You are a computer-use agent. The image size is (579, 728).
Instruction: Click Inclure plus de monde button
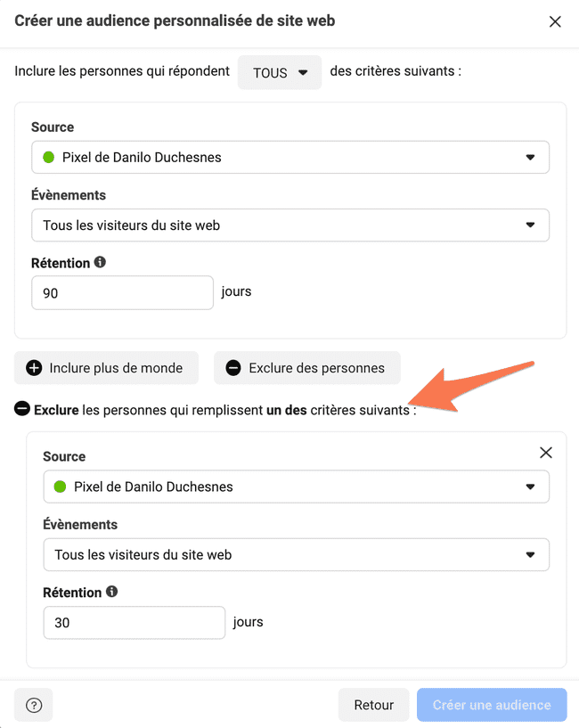pos(106,368)
